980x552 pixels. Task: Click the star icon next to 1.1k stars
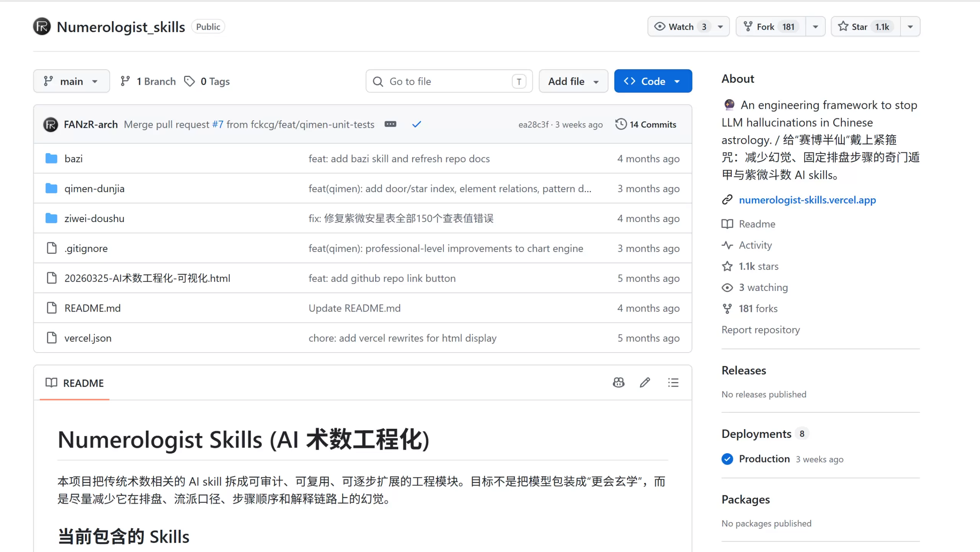pyautogui.click(x=727, y=266)
